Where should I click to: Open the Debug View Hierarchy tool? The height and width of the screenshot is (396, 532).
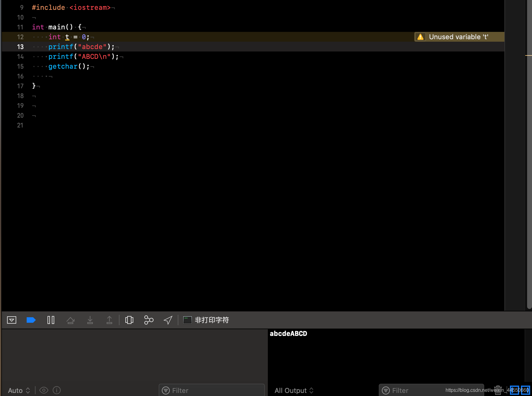tap(129, 320)
